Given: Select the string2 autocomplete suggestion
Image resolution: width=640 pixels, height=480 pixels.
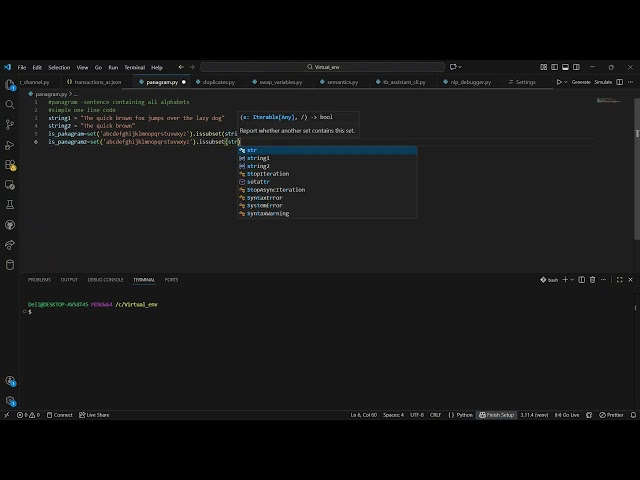Looking at the screenshot, I should coord(327,166).
